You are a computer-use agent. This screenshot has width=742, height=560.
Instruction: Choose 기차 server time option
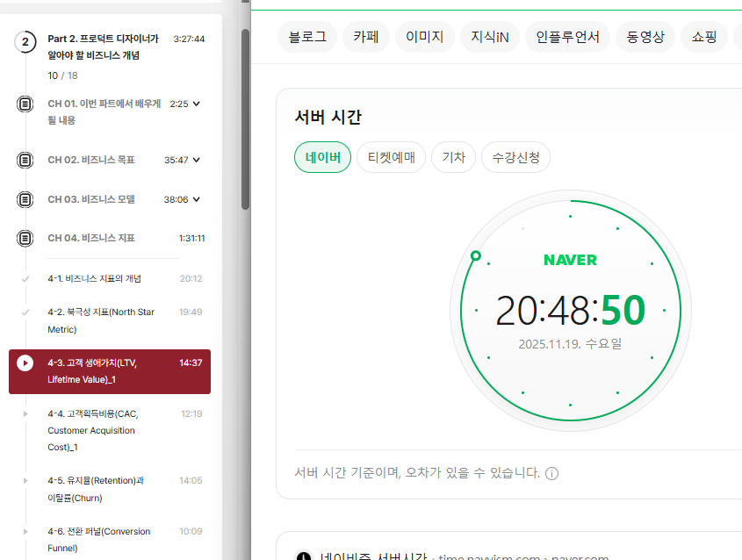(454, 157)
